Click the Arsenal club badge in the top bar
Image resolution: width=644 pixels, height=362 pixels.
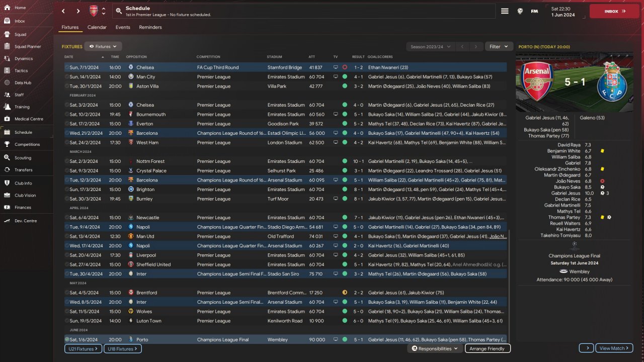(94, 11)
